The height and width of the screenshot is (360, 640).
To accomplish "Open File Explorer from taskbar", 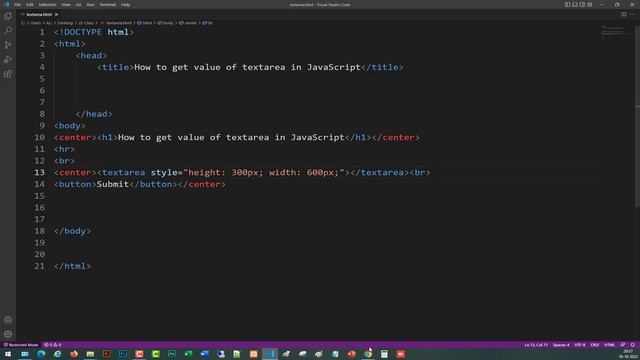I will coord(90,354).
